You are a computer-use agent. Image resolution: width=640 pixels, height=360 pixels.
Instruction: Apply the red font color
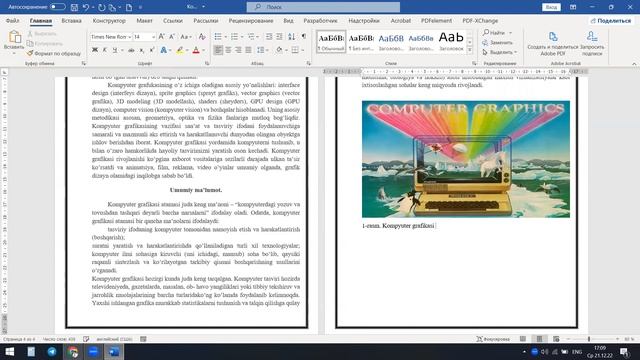click(196, 50)
